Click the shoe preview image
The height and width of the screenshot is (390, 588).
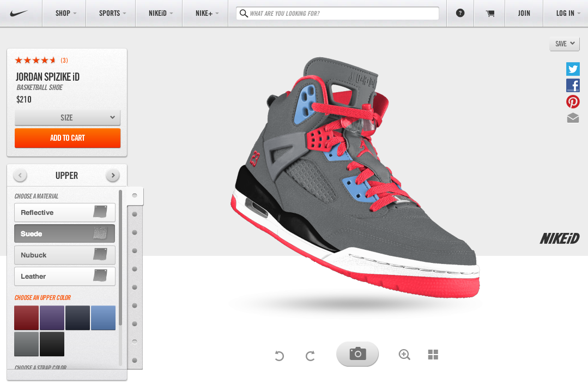click(x=355, y=177)
